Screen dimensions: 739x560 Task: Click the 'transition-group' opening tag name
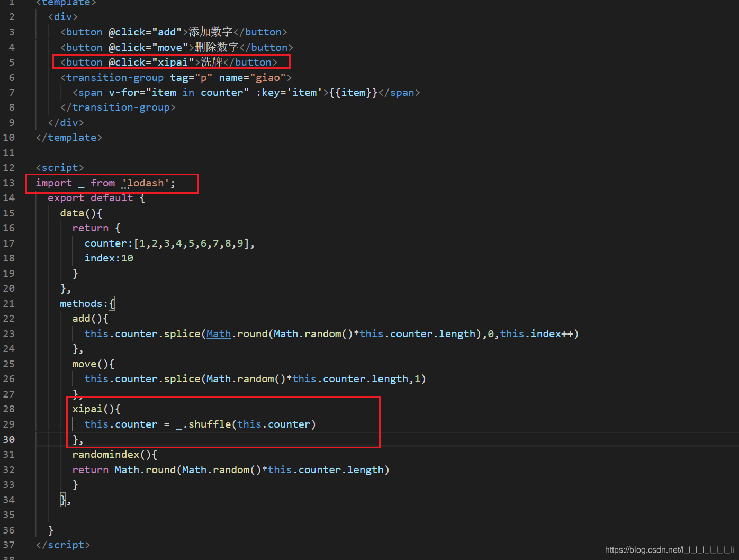point(115,77)
